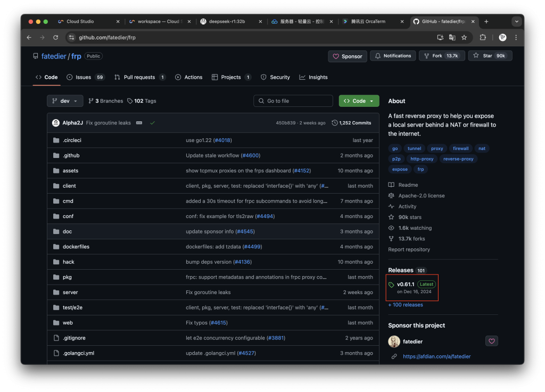545x392 pixels.
Task: Click the fatedier sponsor avatar
Action: (394, 341)
